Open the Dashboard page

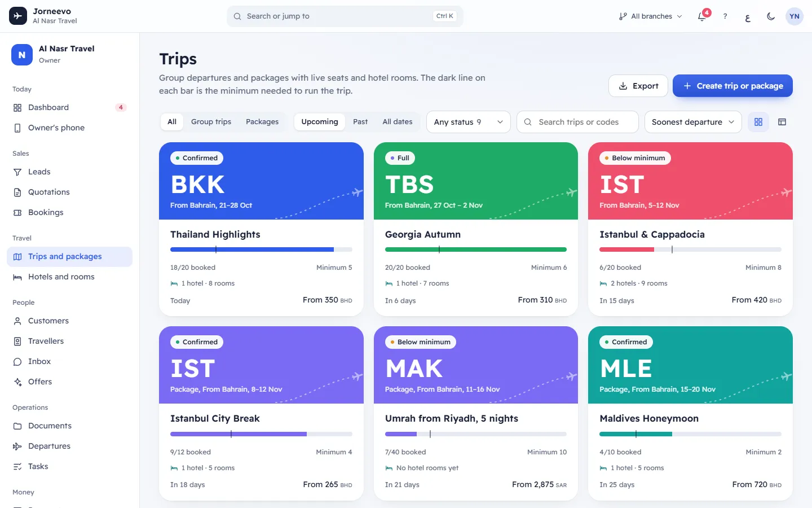pos(69,107)
